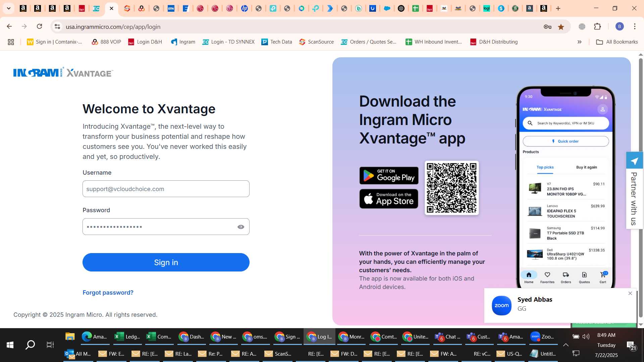Click the Ingram Micro Xvantage logo
This screenshot has height=362, width=644.
63,72
